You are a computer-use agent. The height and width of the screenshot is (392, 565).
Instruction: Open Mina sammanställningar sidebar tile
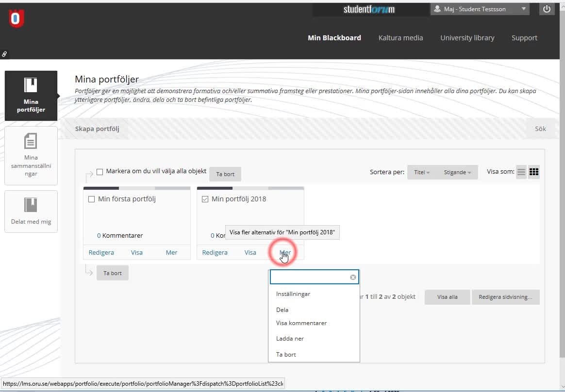[31, 156]
